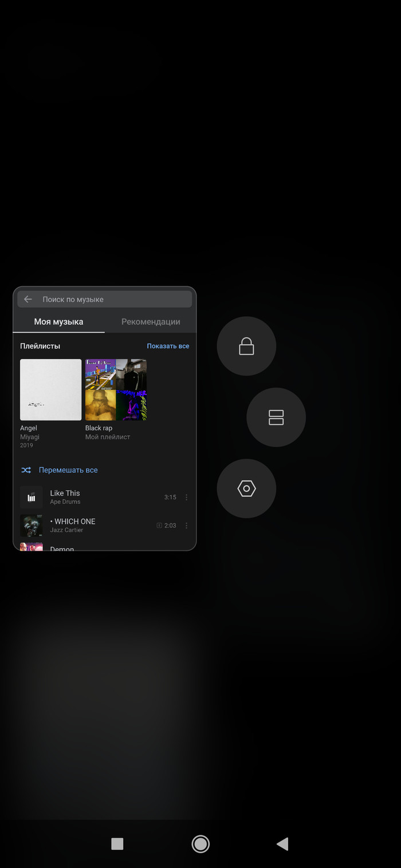This screenshot has height=868, width=401.
Task: Switch to the Рекомендации tab
Action: [x=151, y=322]
